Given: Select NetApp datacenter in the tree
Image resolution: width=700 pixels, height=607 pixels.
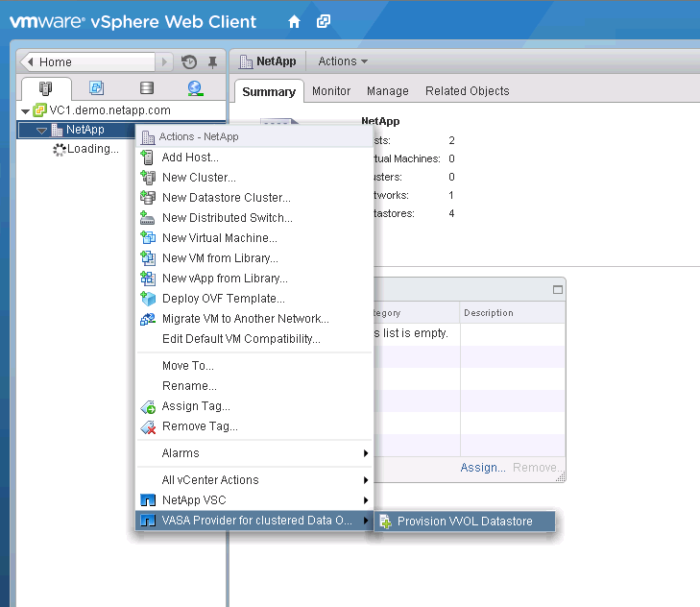Looking at the screenshot, I should pyautogui.click(x=84, y=130).
